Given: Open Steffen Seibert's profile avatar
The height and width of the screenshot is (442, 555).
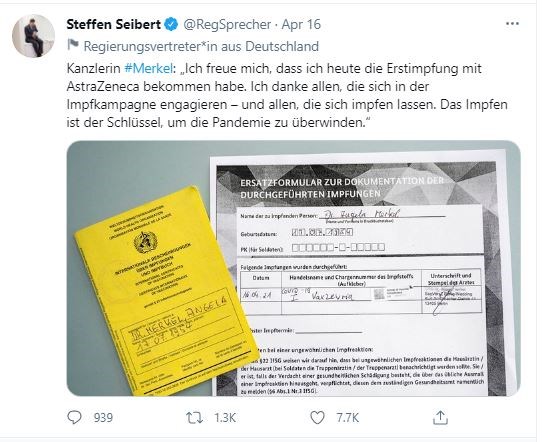Looking at the screenshot, I should pyautogui.click(x=34, y=36).
